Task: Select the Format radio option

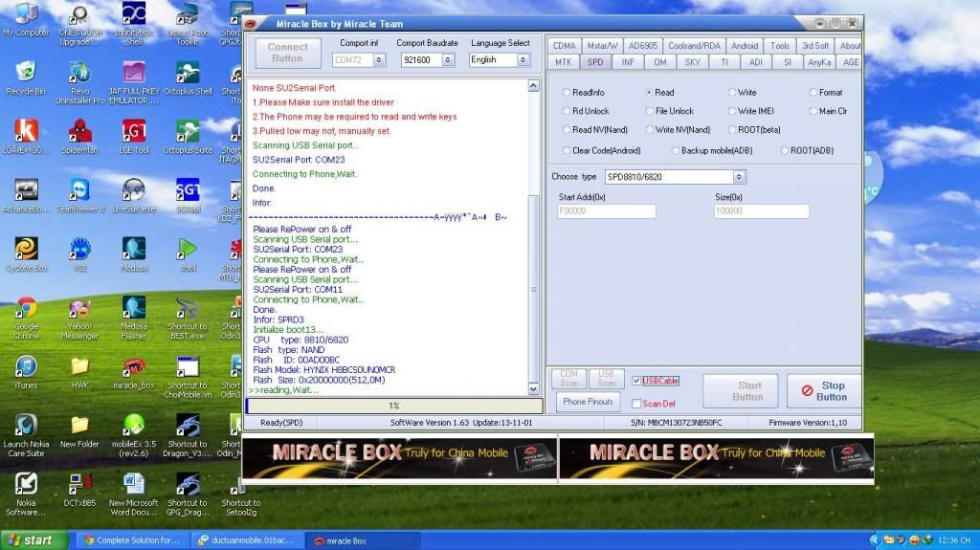Action: (x=813, y=93)
